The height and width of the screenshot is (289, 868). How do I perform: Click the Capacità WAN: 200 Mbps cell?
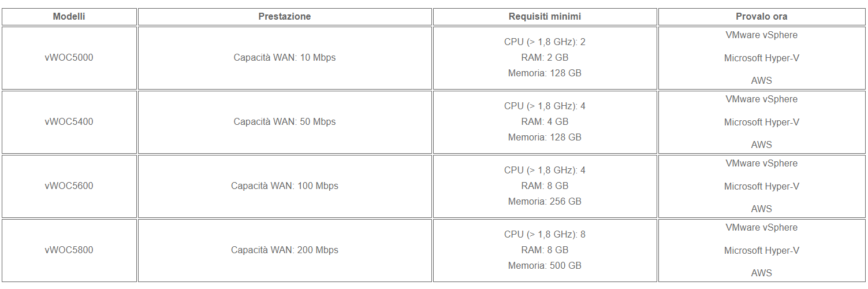[x=284, y=250]
